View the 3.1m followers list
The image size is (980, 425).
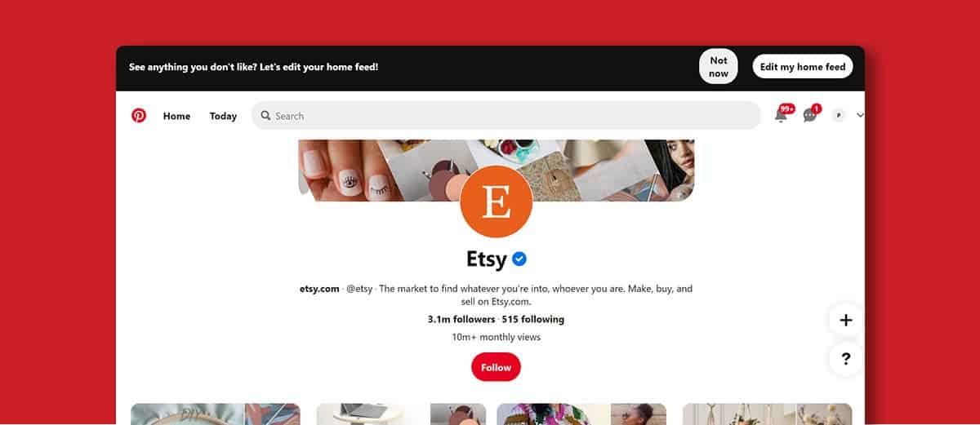coord(461,319)
